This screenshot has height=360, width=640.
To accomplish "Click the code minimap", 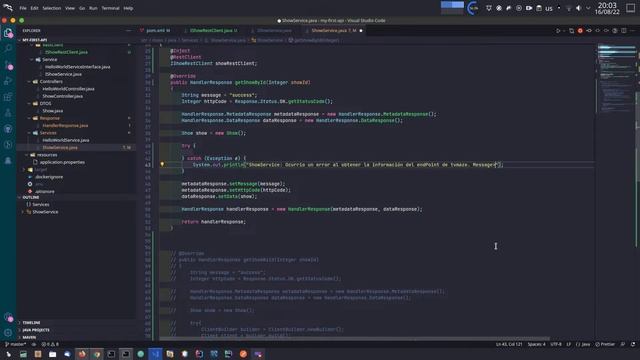I will (617, 78).
